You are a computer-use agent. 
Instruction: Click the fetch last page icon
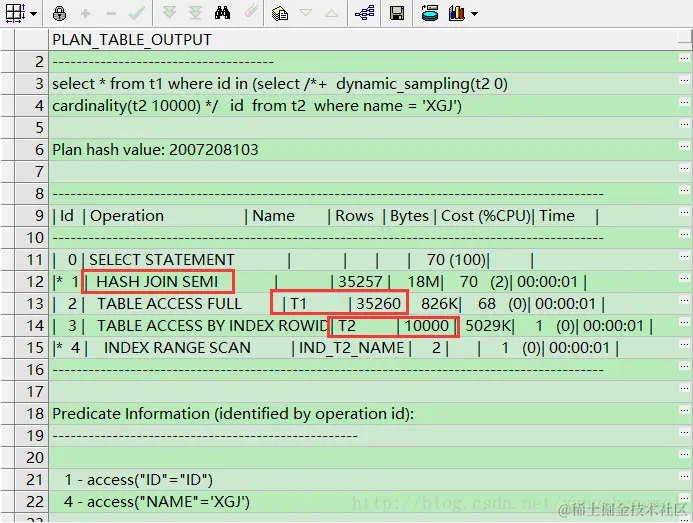(195, 13)
